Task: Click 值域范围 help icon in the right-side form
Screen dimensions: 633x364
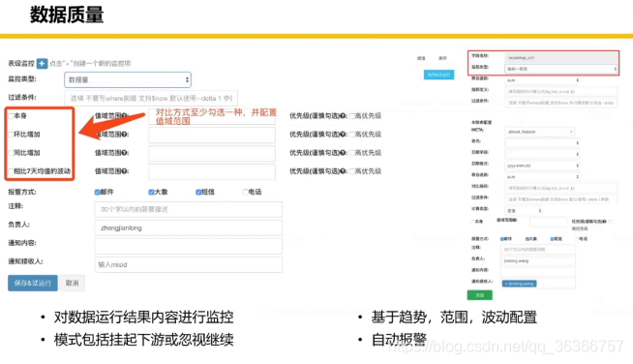Action: [x=515, y=220]
